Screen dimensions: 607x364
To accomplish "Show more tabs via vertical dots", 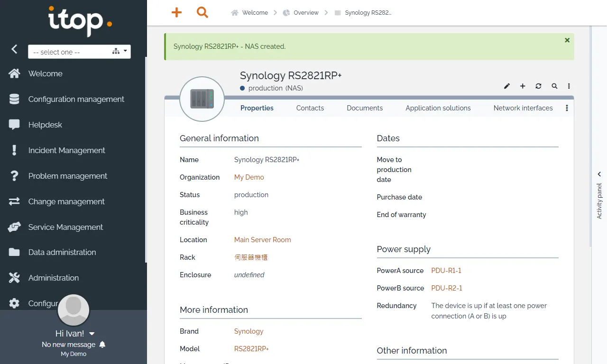I will click(567, 108).
